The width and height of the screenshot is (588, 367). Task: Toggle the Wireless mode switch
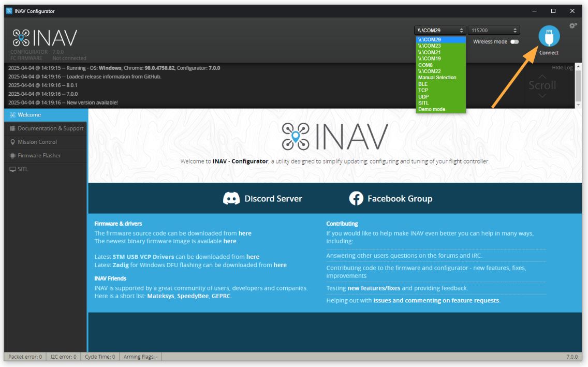[x=514, y=41]
